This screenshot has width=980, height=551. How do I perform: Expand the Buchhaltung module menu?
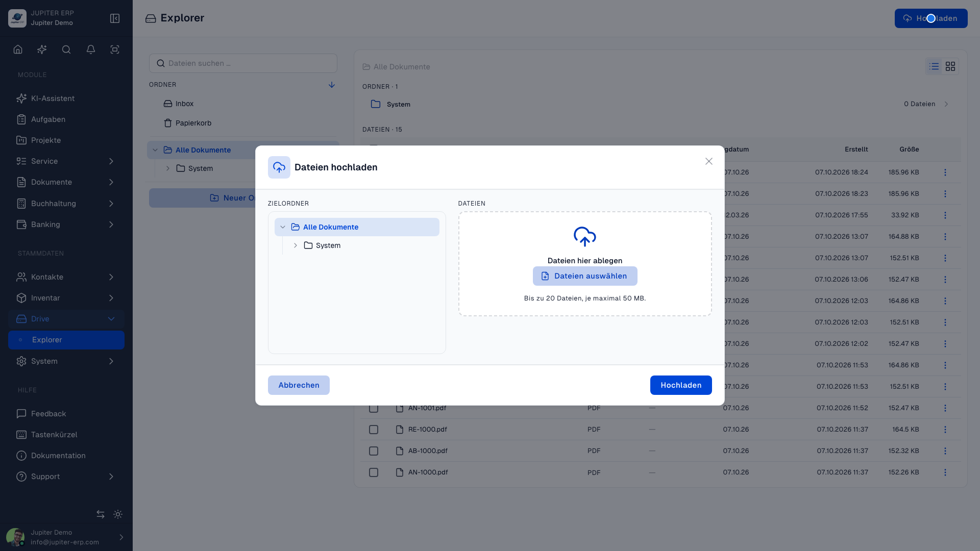click(x=66, y=204)
